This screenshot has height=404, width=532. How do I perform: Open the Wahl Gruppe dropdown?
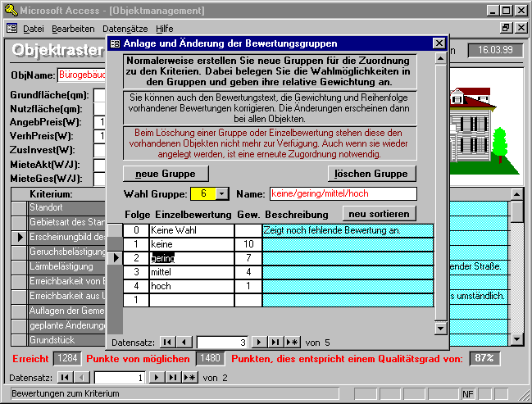(x=222, y=194)
